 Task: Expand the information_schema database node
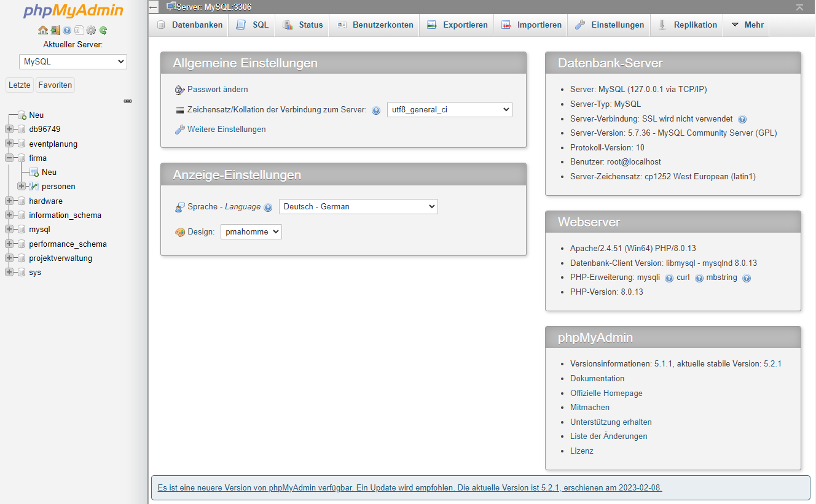click(x=9, y=215)
